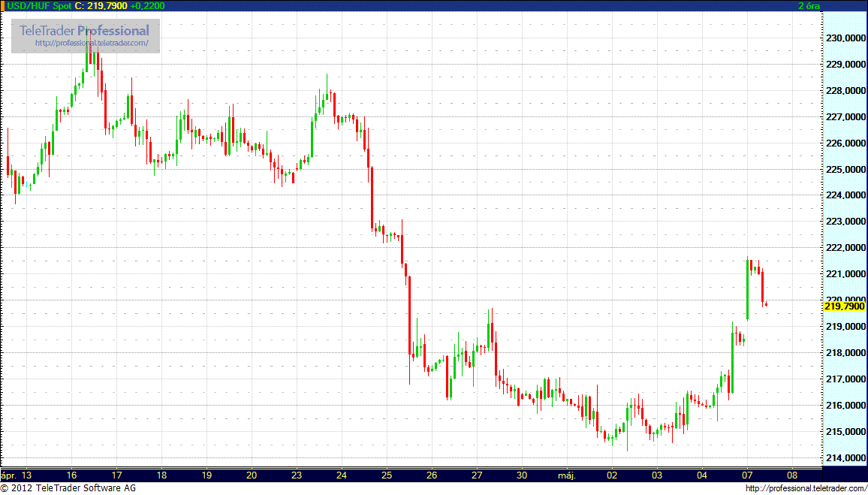Click the 08 date label on time axis
868x495 pixels.
[x=793, y=475]
